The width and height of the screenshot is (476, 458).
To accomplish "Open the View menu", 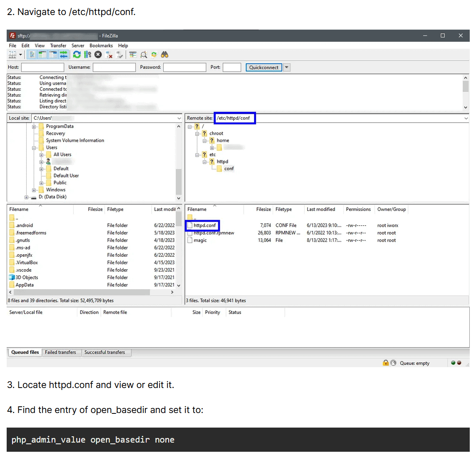I will [40, 45].
